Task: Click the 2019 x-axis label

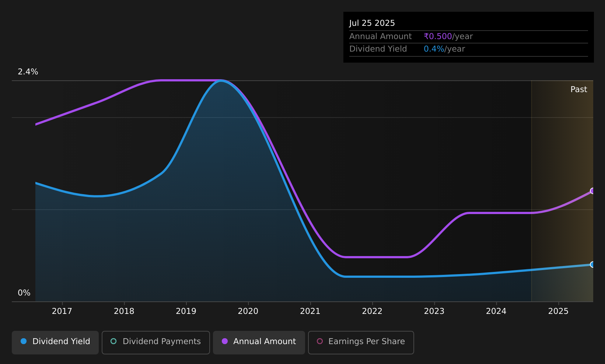Action: coord(186,311)
